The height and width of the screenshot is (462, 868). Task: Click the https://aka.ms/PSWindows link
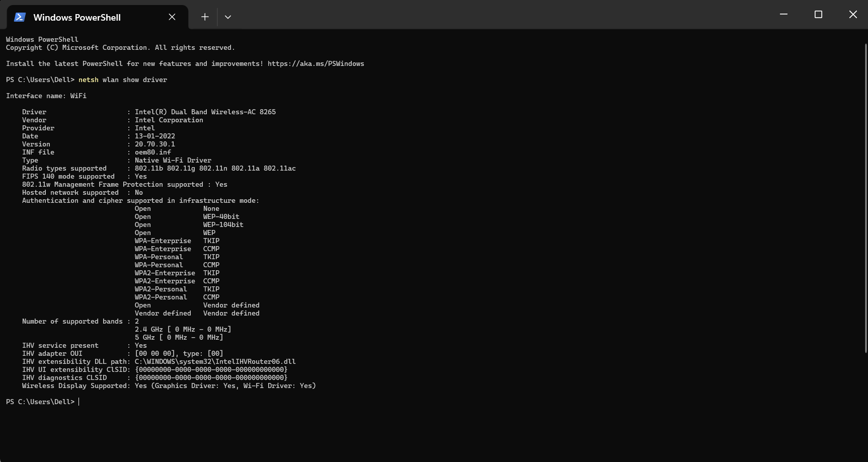pos(316,64)
